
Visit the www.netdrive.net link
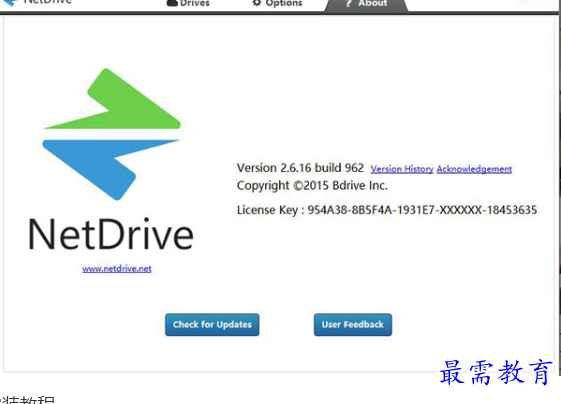coord(117,269)
